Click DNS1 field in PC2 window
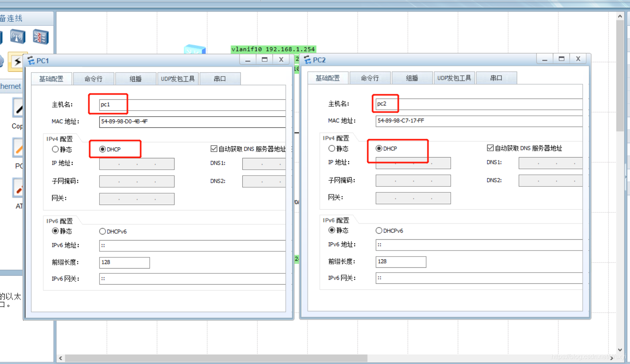Image resolution: width=630 pixels, height=364 pixels. [x=551, y=163]
